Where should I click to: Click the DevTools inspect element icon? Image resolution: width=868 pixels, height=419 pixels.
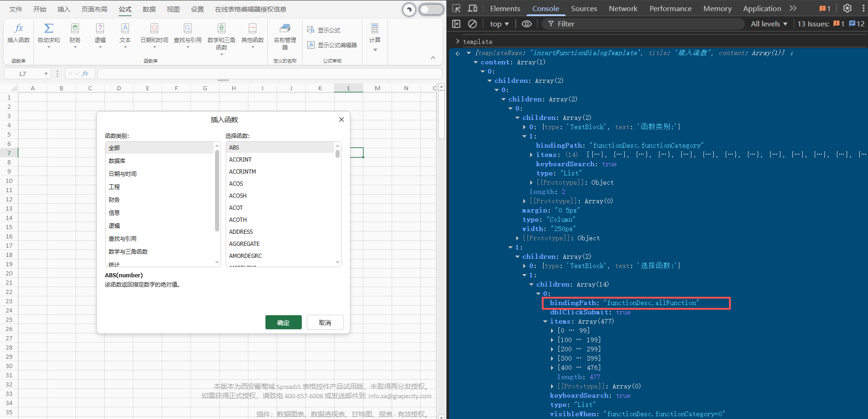(x=456, y=8)
